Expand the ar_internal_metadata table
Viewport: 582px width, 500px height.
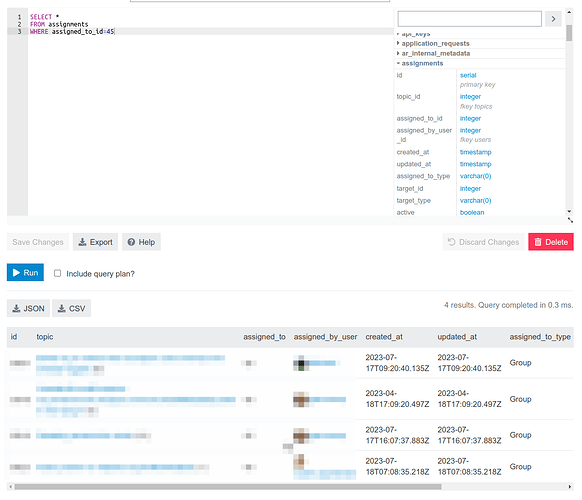435,53
